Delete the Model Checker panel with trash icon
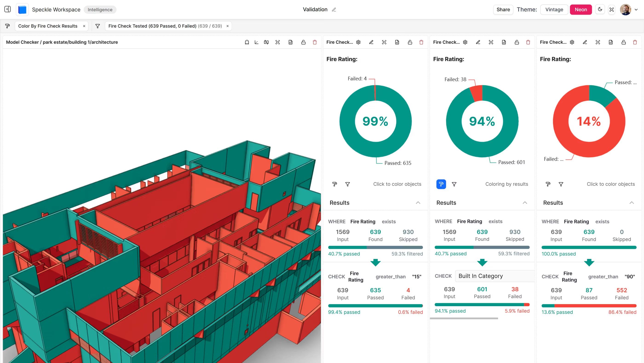The height and width of the screenshot is (363, 644). coord(315,42)
